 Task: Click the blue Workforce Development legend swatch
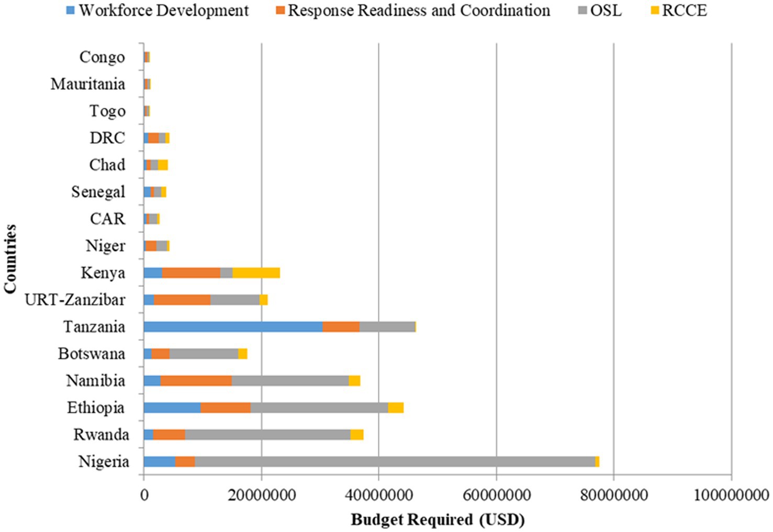pyautogui.click(x=71, y=10)
